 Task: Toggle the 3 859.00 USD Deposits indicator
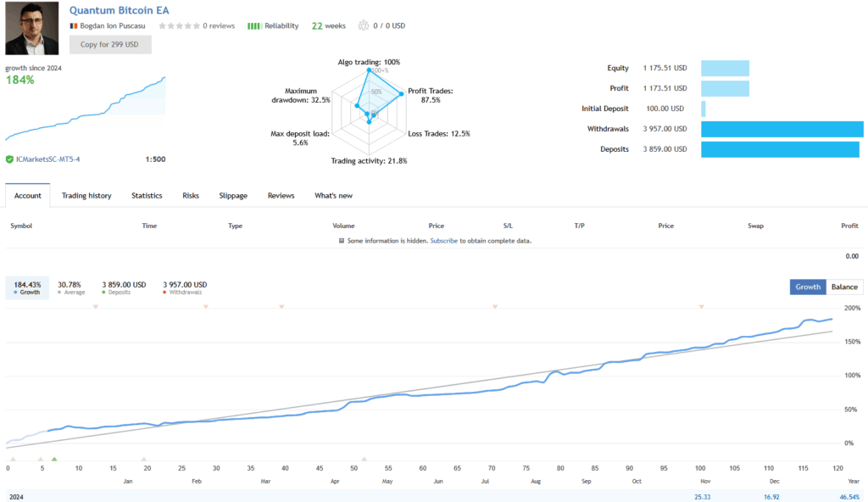(124, 287)
